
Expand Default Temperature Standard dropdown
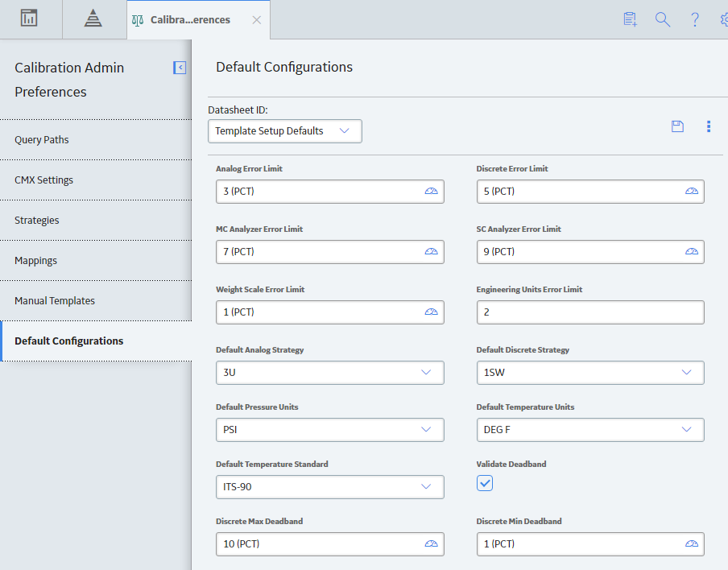pyautogui.click(x=330, y=486)
